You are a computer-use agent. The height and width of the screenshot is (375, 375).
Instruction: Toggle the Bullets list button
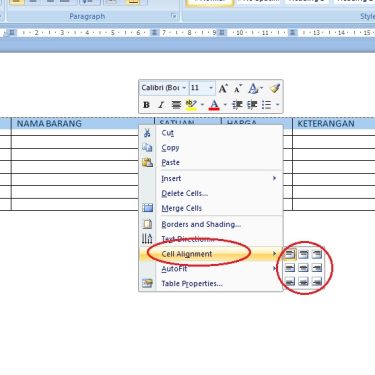coord(266,105)
